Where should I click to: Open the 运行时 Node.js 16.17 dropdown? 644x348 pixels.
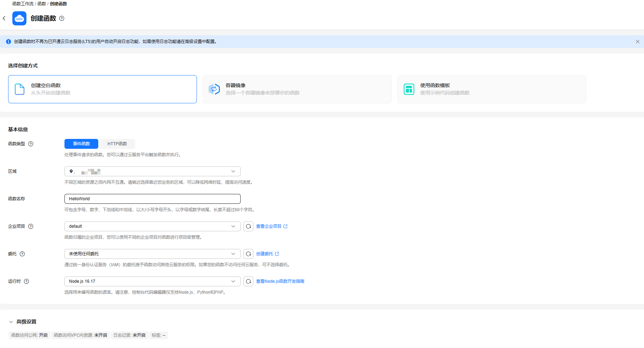point(153,281)
